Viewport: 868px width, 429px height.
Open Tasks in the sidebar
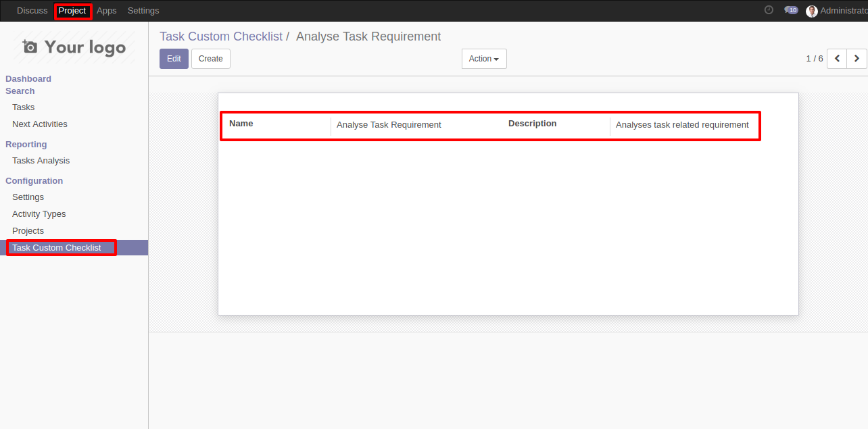pos(23,107)
